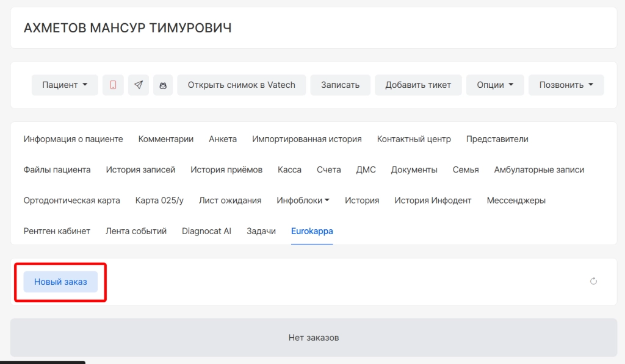Switch to the Мессенджеры tab
The height and width of the screenshot is (364, 625).
click(x=516, y=201)
